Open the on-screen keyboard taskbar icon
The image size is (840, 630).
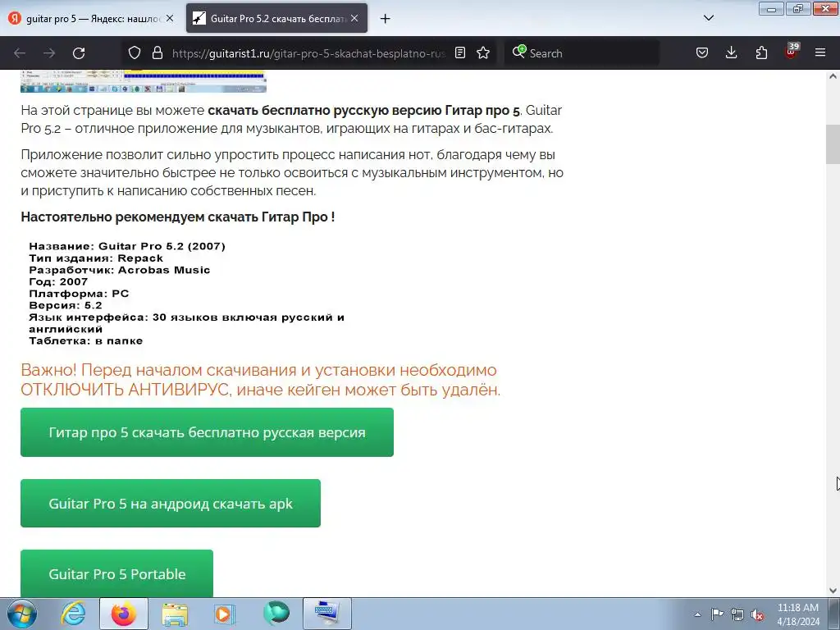[327, 614]
